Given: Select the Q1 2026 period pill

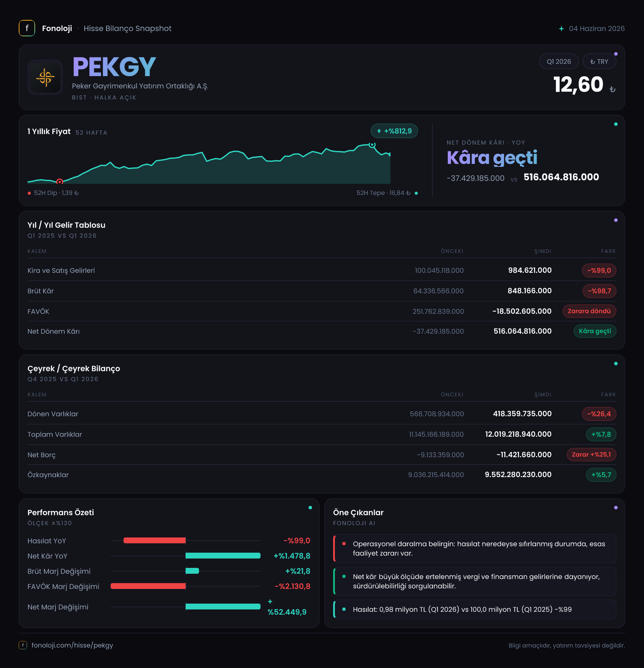Looking at the screenshot, I should 559,62.
